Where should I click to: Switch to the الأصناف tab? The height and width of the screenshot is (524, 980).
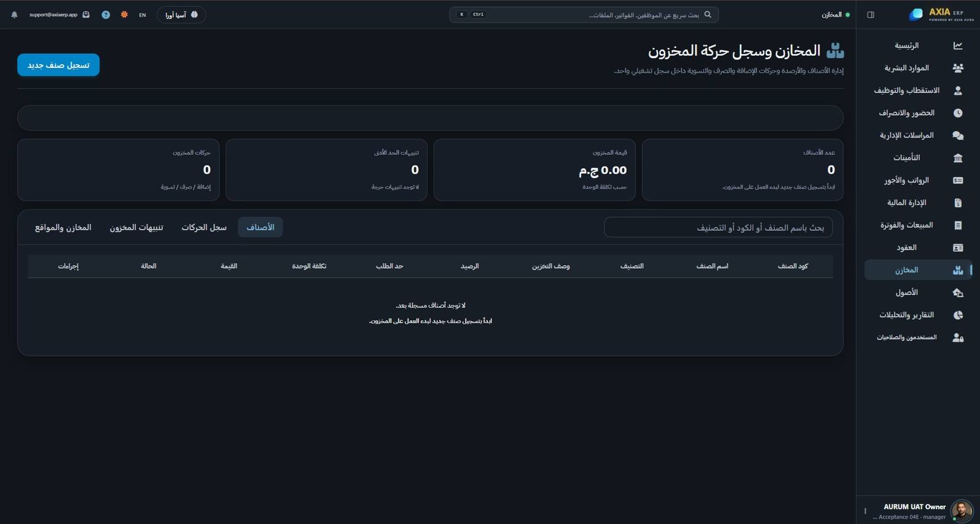260,227
